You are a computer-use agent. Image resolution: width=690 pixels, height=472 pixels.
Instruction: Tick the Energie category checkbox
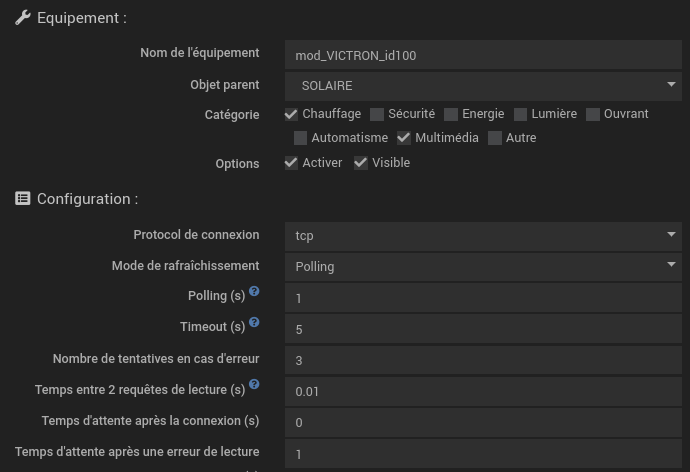point(451,115)
